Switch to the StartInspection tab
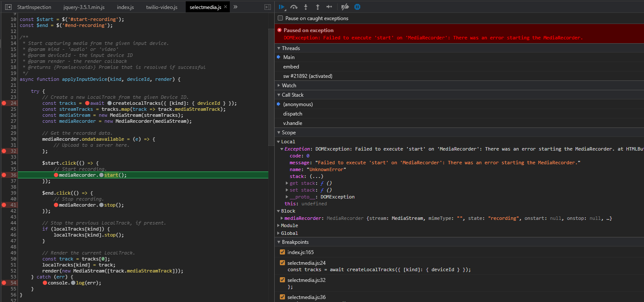 click(x=34, y=7)
